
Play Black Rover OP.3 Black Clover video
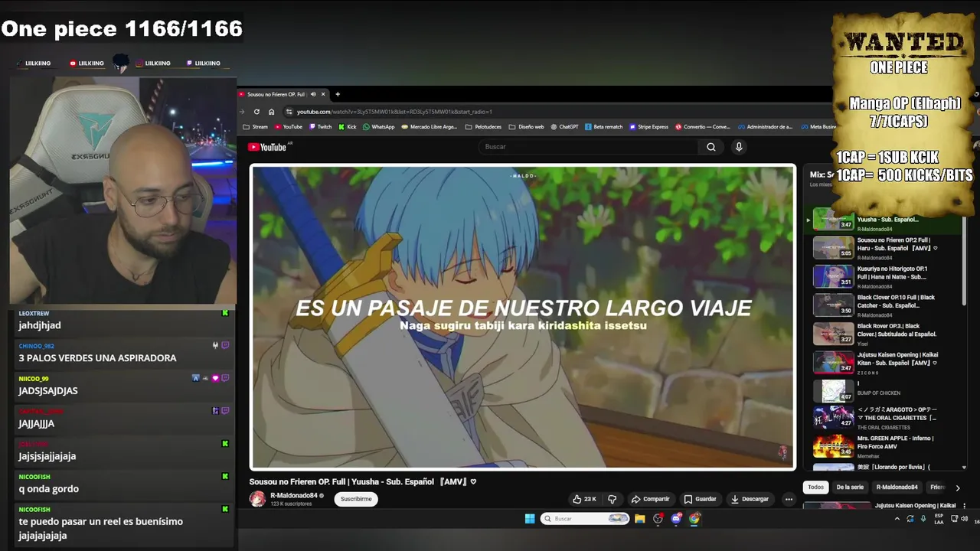(x=833, y=334)
